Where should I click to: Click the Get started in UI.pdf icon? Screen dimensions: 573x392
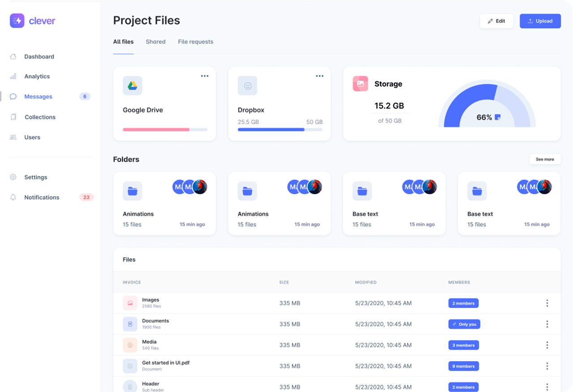tap(130, 366)
